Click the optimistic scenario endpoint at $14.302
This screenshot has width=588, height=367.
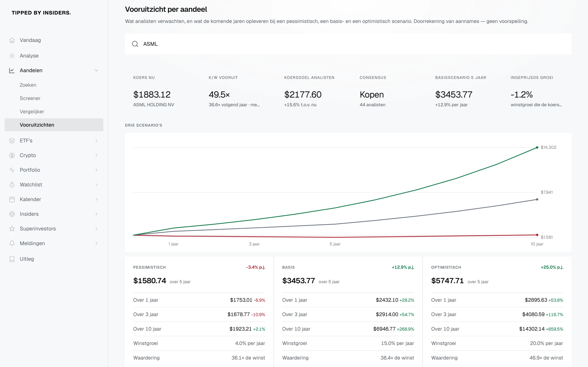[x=537, y=147]
